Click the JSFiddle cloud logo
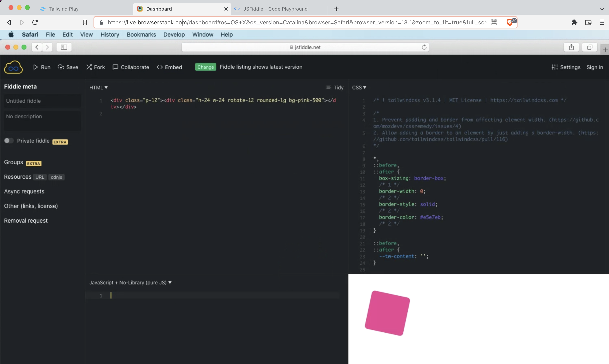The height and width of the screenshot is (364, 609). (13, 67)
